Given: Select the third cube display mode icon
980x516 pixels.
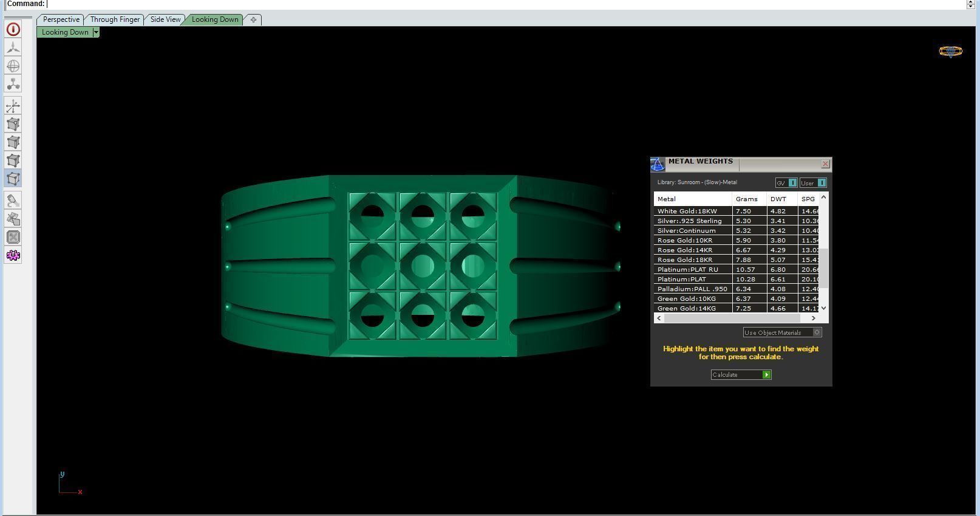Looking at the screenshot, I should [13, 160].
